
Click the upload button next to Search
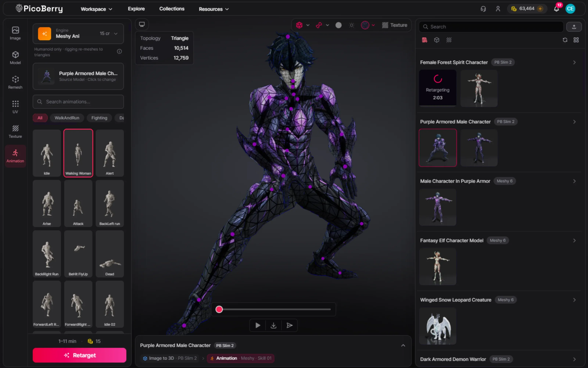[x=574, y=27]
